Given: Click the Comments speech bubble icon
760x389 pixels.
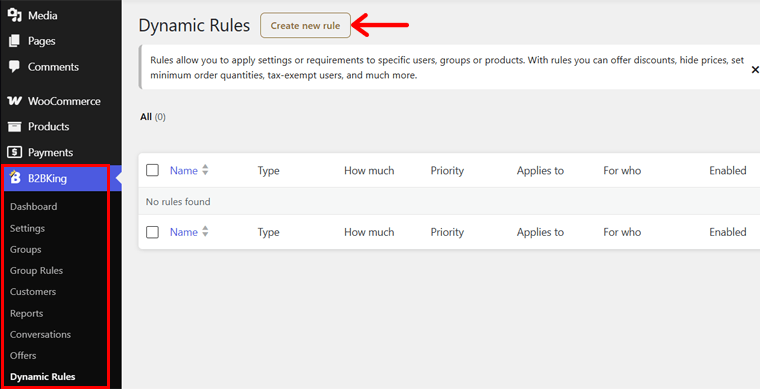Looking at the screenshot, I should [x=15, y=66].
